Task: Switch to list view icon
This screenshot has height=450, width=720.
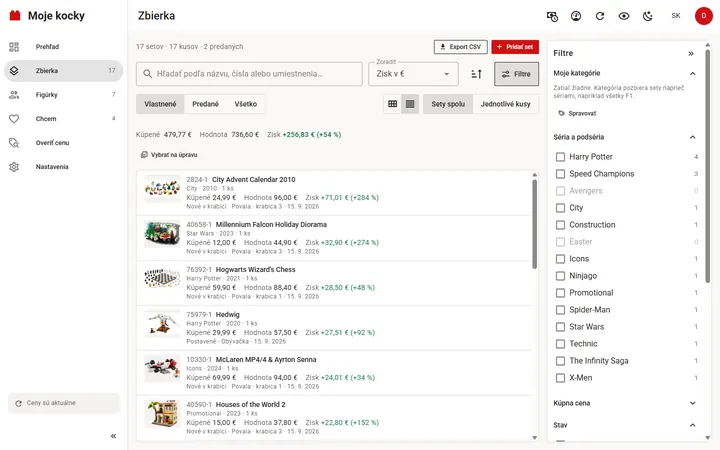Action: (x=410, y=104)
